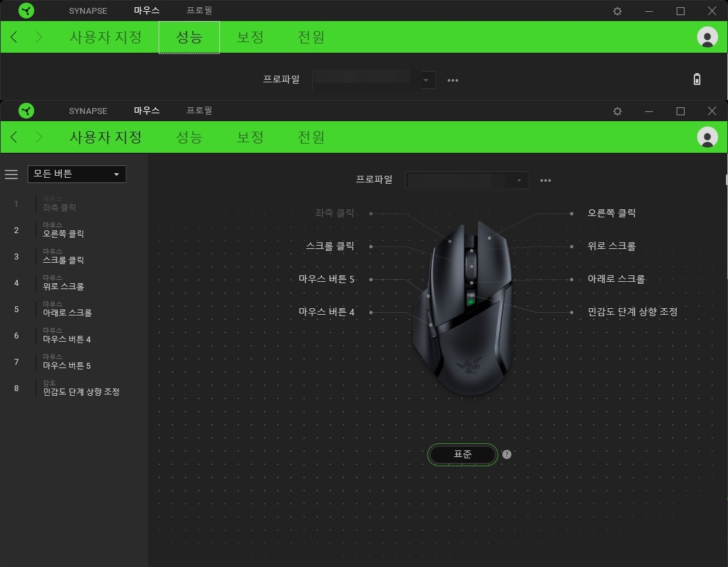
Task: Open the 프로파일 dropdown in back window
Action: click(374, 80)
